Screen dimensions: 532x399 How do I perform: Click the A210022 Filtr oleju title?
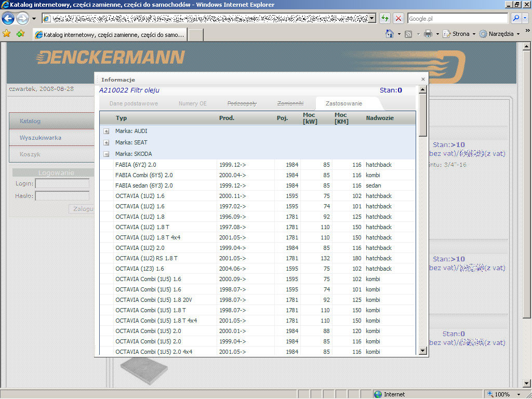(x=129, y=90)
